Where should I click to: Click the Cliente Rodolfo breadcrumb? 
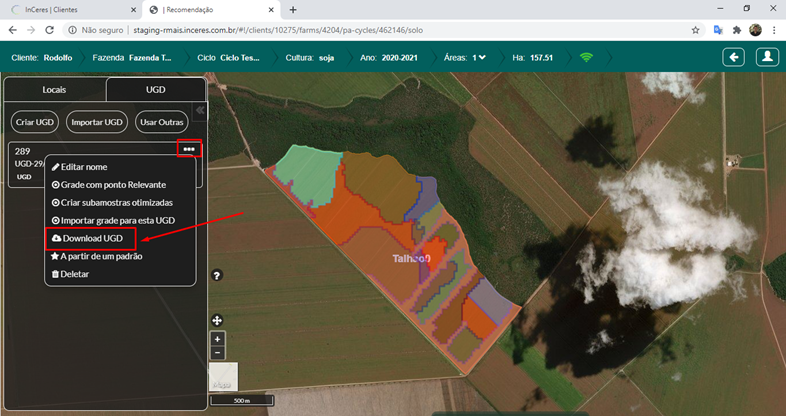pos(42,58)
